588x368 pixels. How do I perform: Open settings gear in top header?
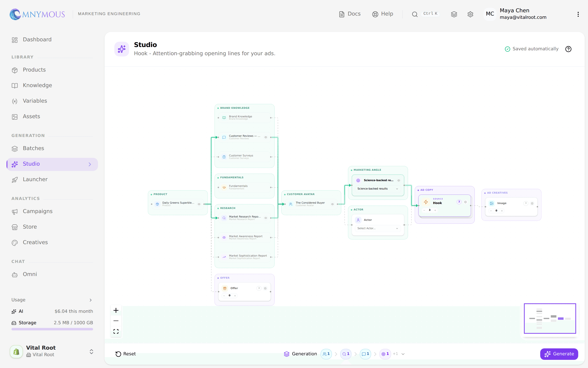pyautogui.click(x=470, y=14)
